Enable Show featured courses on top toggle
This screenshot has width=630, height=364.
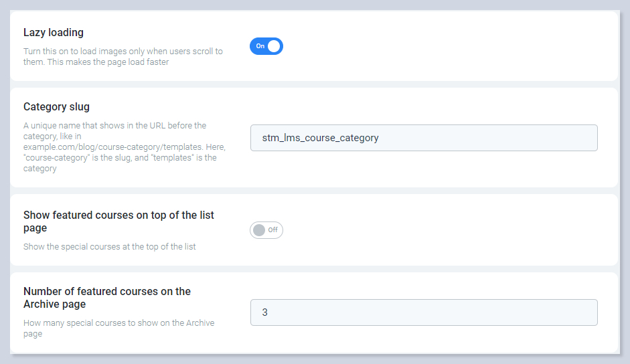click(x=266, y=230)
